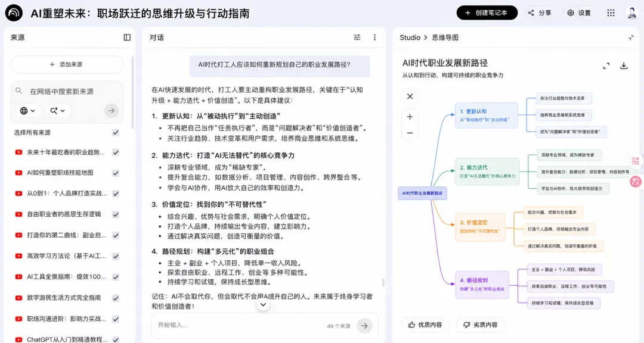This screenshot has width=644, height=343.
Task: Uncheck source AI如何重塑职场技能地图
Action: click(116, 173)
